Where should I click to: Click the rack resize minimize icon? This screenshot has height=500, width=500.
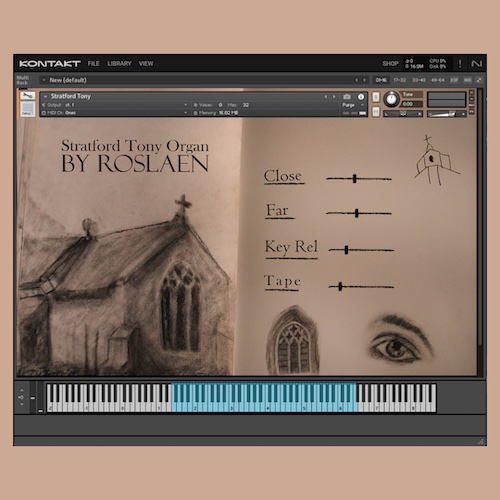pyautogui.click(x=479, y=80)
